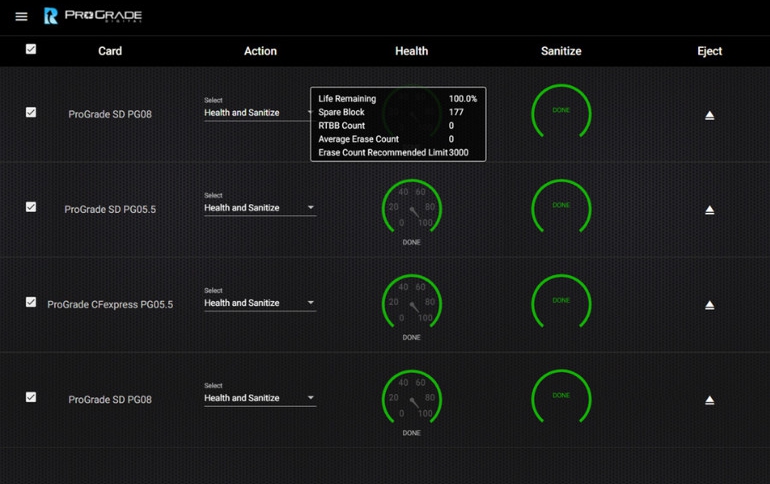Viewport: 770px width, 484px height.
Task: Click the ProGrade Digital logo
Action: tap(93, 16)
